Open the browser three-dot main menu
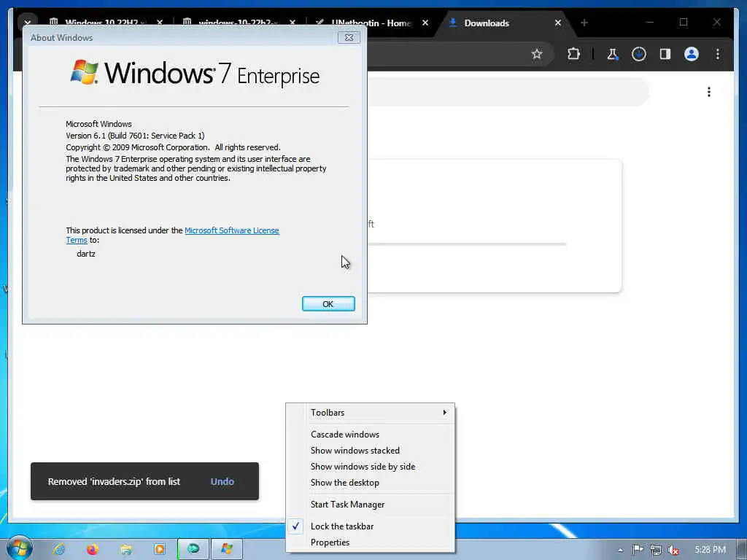747x560 pixels. (x=718, y=54)
